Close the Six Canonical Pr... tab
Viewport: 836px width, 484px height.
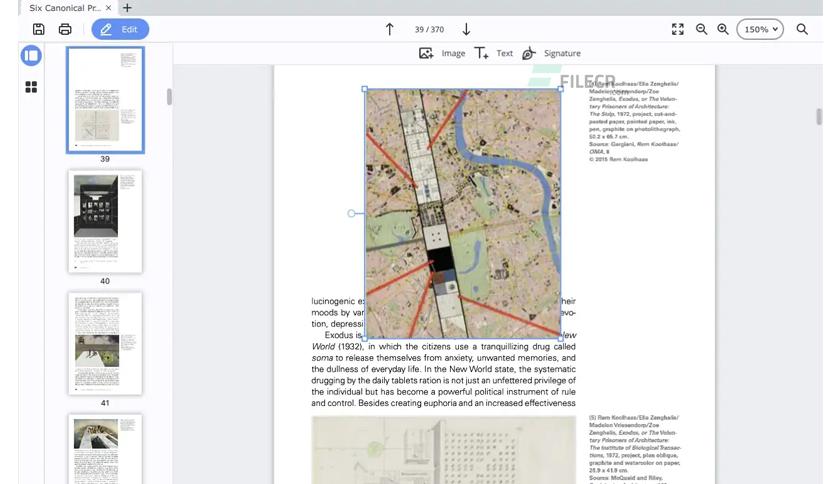click(x=108, y=7)
